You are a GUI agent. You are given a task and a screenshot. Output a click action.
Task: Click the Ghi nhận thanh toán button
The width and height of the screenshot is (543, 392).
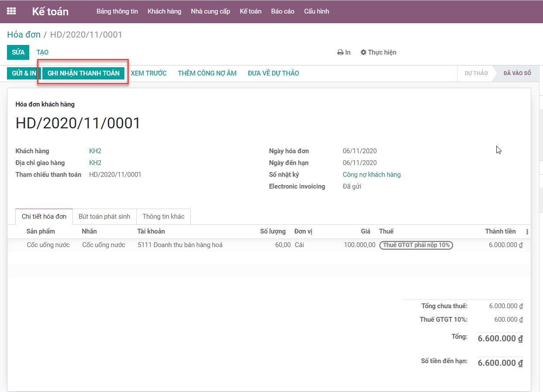click(83, 73)
